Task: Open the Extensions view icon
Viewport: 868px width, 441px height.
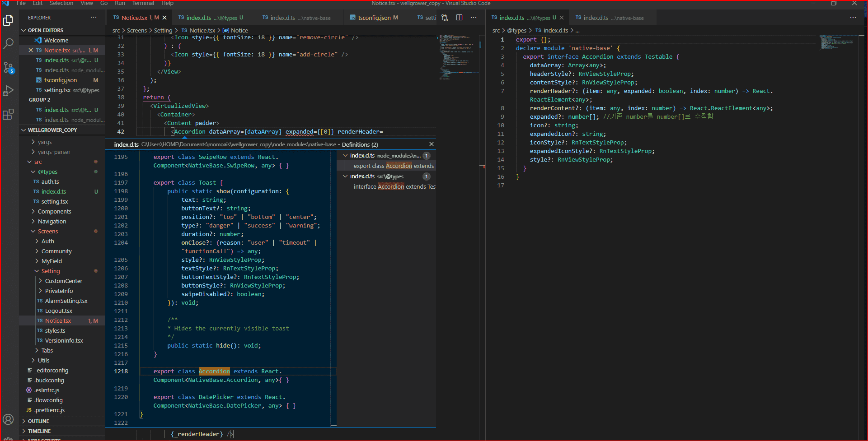Action: click(8, 114)
